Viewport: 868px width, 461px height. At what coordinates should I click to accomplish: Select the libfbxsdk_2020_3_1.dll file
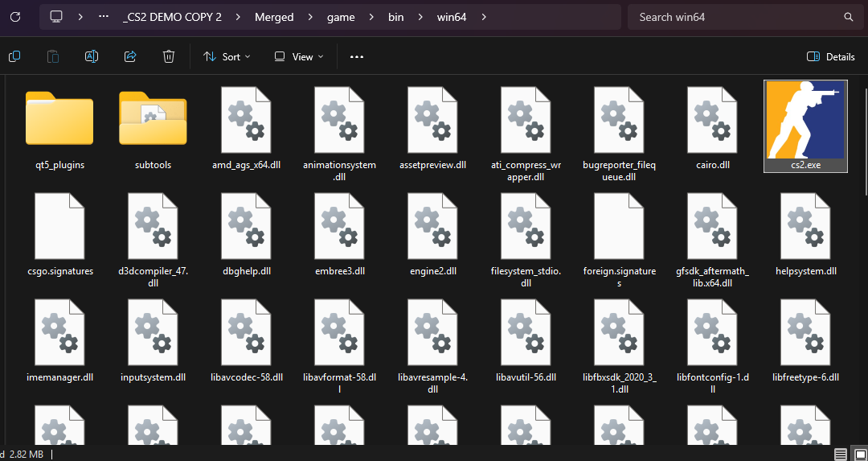click(x=620, y=348)
